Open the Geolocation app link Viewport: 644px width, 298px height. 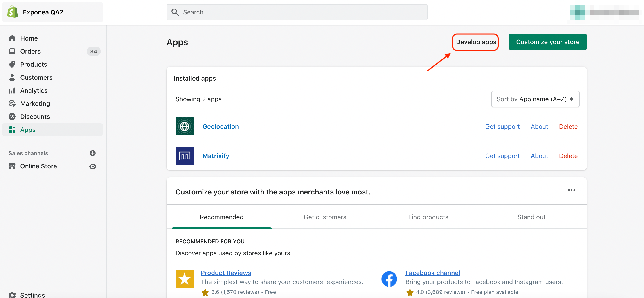221,126
